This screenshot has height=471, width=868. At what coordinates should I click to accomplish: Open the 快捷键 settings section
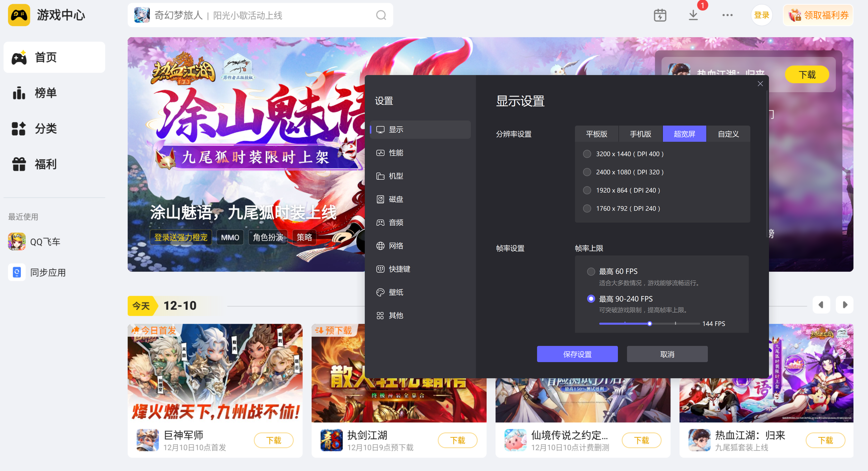tap(400, 269)
